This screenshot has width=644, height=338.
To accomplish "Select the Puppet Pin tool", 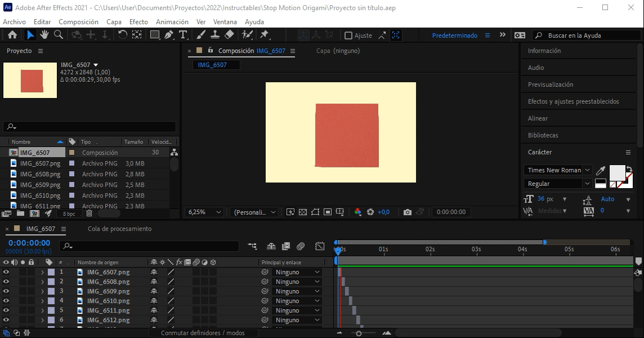I will (264, 35).
